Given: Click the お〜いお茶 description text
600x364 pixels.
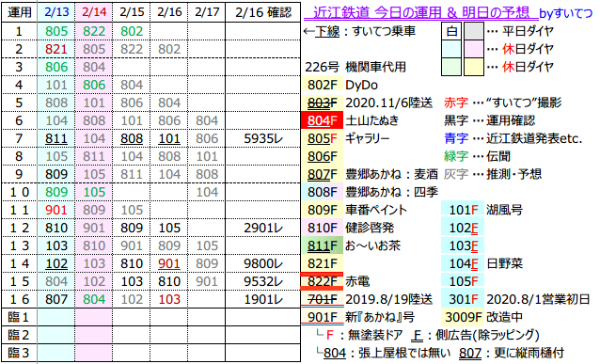Looking at the screenshot, I should coord(372,245).
